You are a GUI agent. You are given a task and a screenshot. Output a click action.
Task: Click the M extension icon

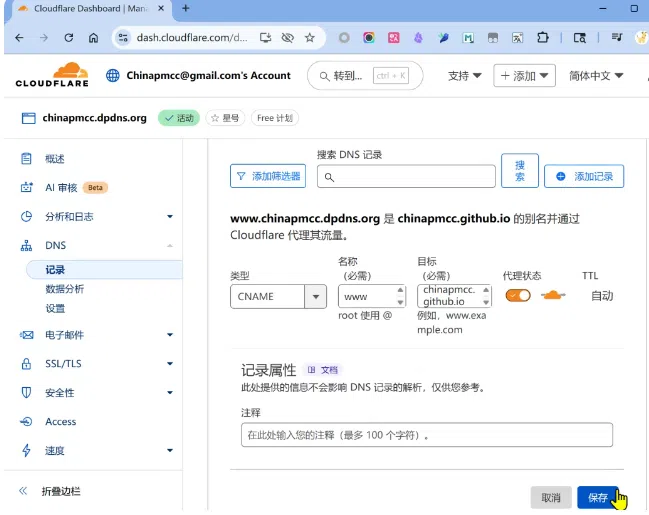468,38
